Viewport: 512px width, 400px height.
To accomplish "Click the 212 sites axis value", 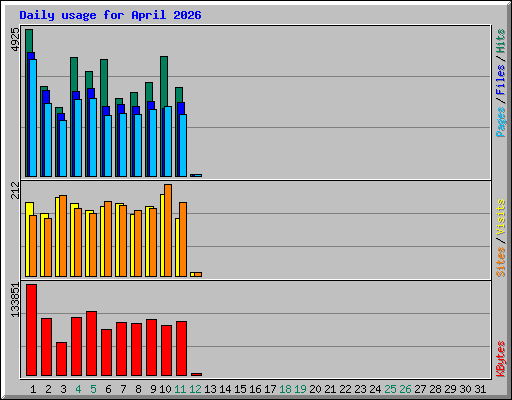I will (x=15, y=191).
